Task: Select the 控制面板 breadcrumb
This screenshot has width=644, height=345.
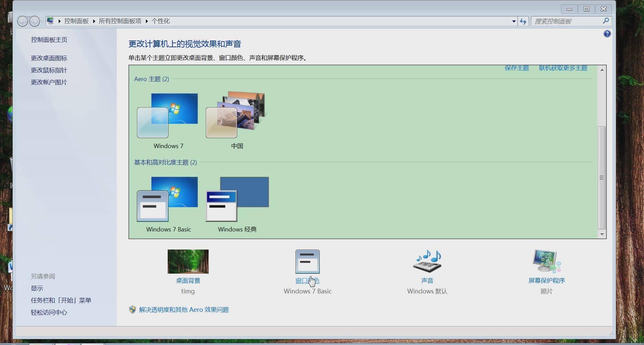Action: (x=76, y=21)
